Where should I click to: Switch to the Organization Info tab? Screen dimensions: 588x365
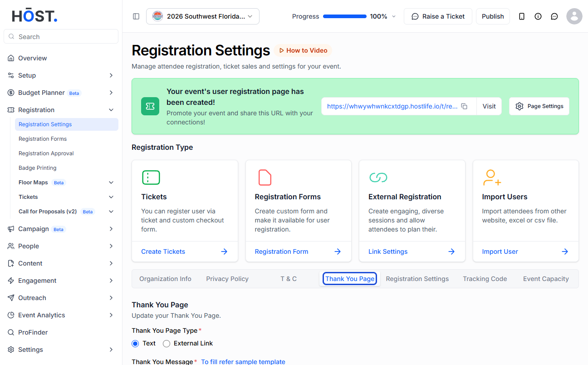click(165, 279)
